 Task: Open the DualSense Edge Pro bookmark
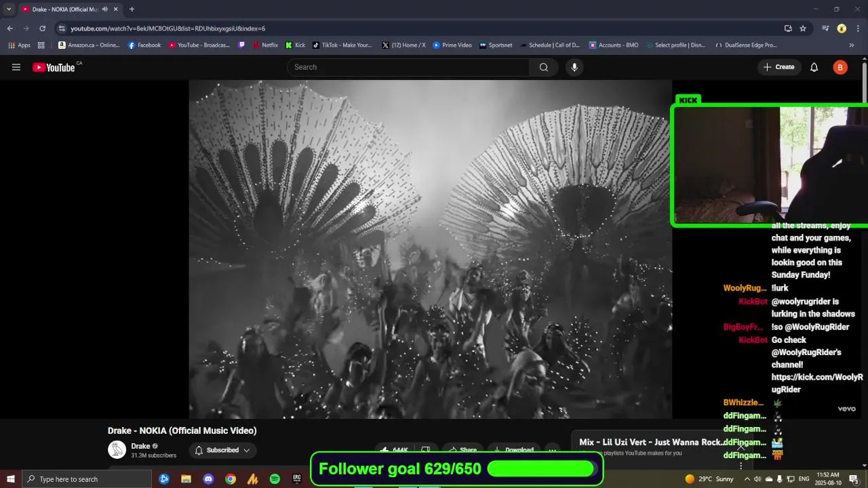[x=747, y=45]
